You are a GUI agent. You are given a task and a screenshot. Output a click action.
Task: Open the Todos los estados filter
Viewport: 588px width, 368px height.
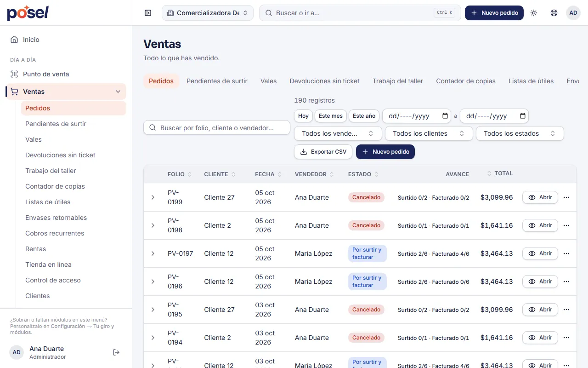coord(520,133)
